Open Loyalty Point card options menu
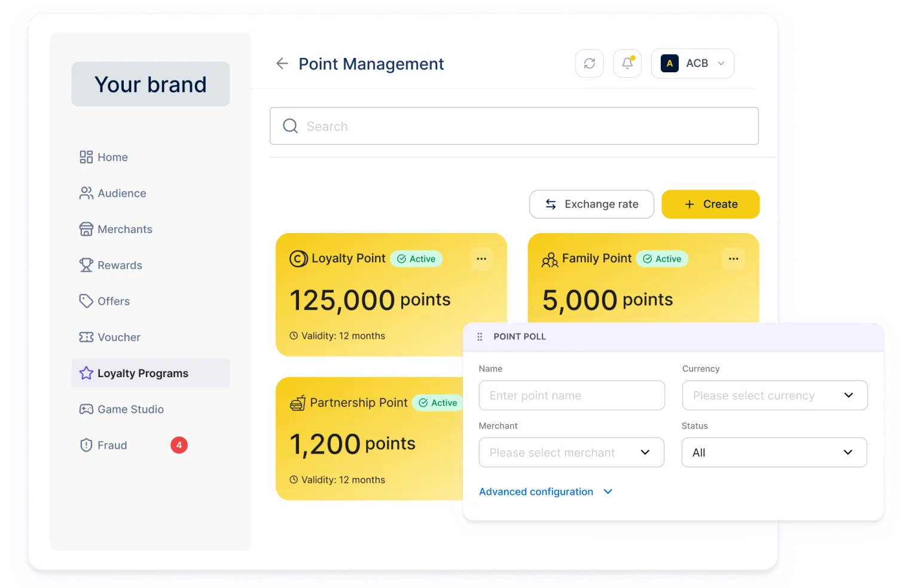This screenshot has width=903, height=588. [x=481, y=259]
